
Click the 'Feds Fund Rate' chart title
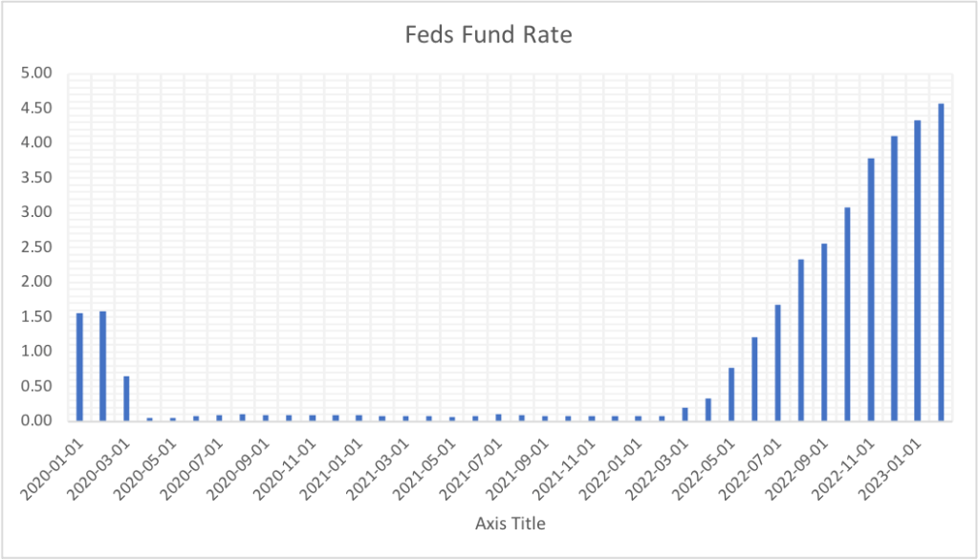point(489,36)
